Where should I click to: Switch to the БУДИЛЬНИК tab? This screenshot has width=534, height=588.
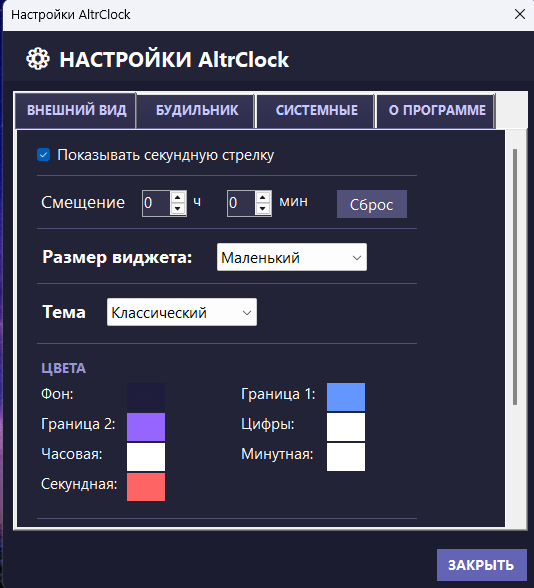coord(196,111)
